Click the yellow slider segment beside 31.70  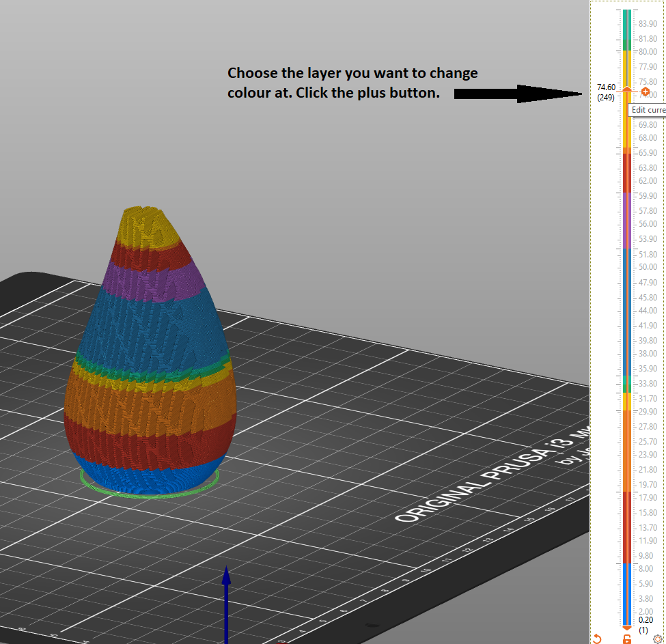coord(627,402)
